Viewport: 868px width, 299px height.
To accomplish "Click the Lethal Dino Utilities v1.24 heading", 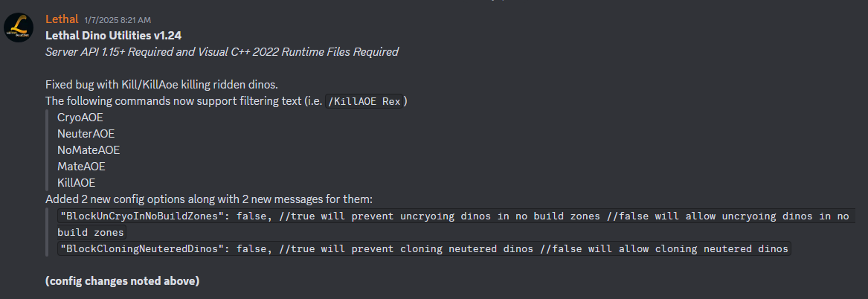I will 113,35.
